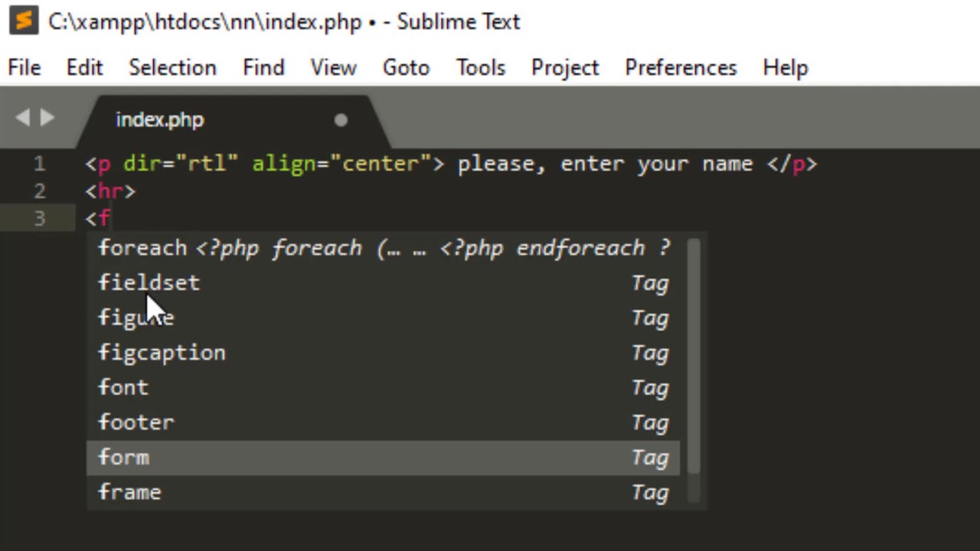Choose the form tag completion
The height and width of the screenshot is (551, 980).
(x=383, y=458)
